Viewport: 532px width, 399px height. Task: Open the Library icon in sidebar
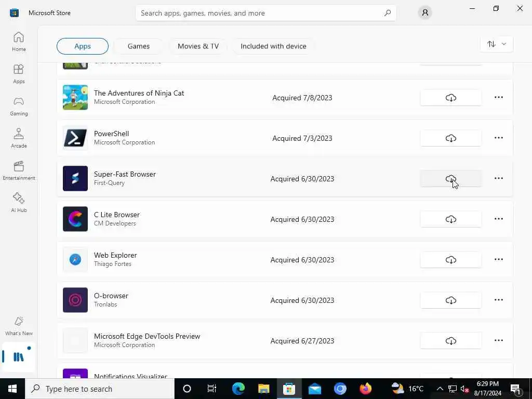click(x=18, y=357)
